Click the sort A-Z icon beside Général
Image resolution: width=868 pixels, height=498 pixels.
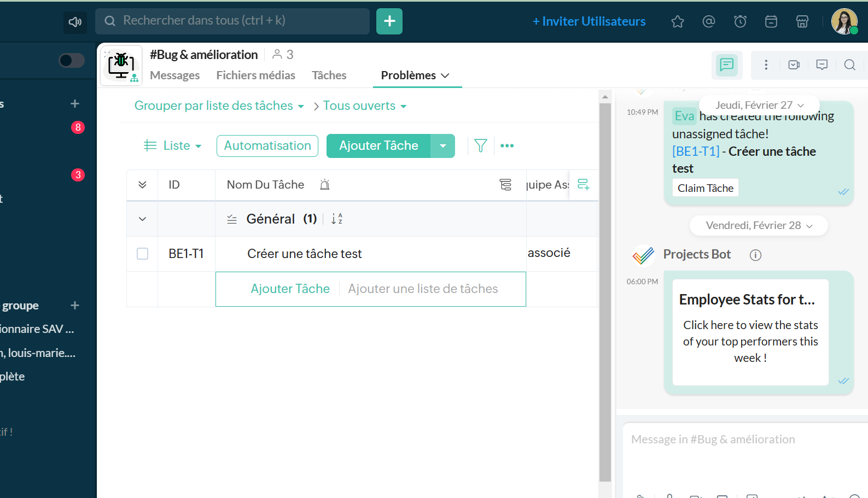click(x=337, y=219)
